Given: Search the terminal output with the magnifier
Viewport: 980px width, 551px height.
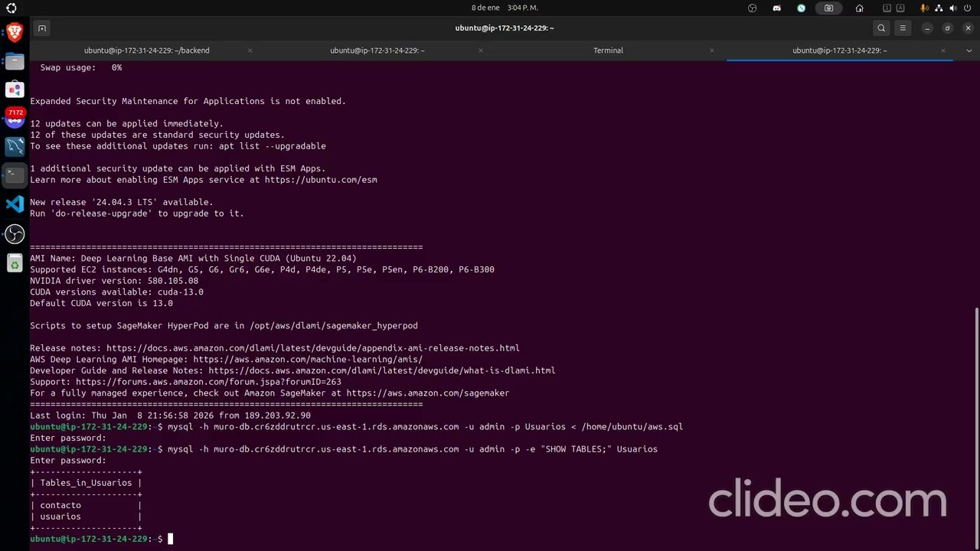Looking at the screenshot, I should coord(881,28).
